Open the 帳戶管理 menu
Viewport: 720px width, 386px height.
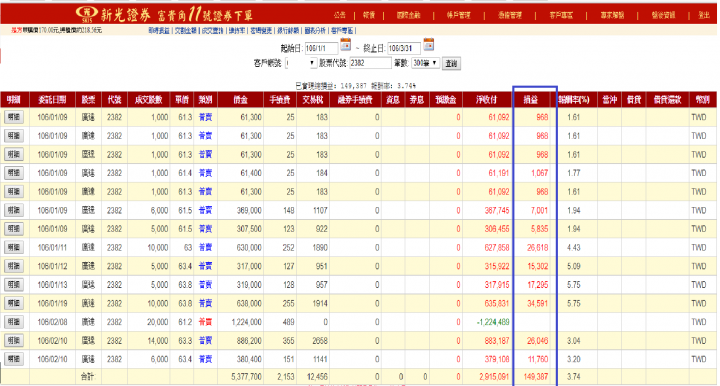pos(458,15)
